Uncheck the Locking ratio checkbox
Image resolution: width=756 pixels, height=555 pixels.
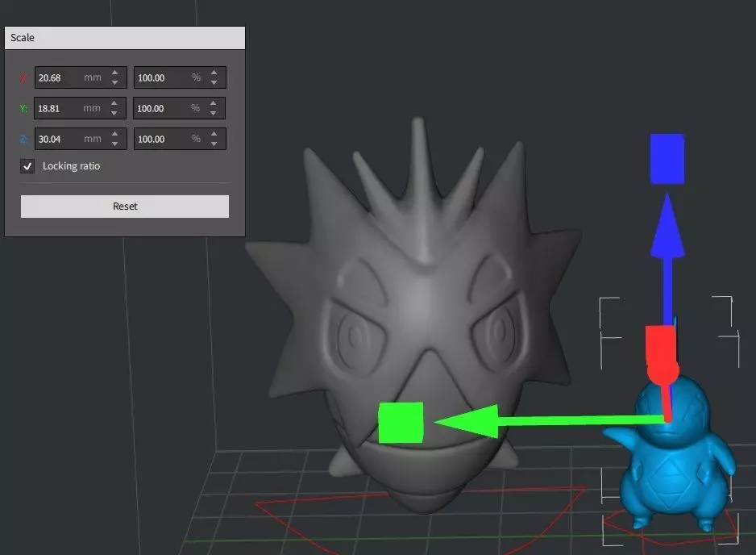[27, 166]
